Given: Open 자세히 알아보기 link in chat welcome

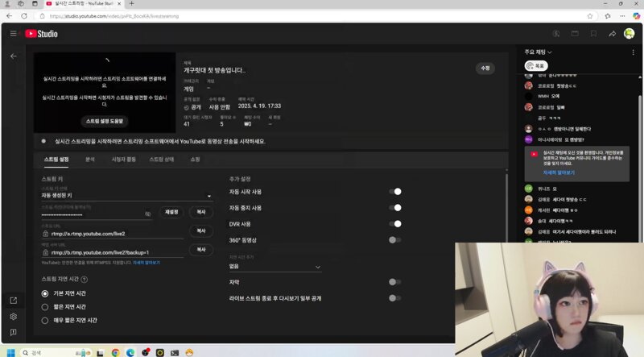Looking at the screenshot, I should point(559,172).
